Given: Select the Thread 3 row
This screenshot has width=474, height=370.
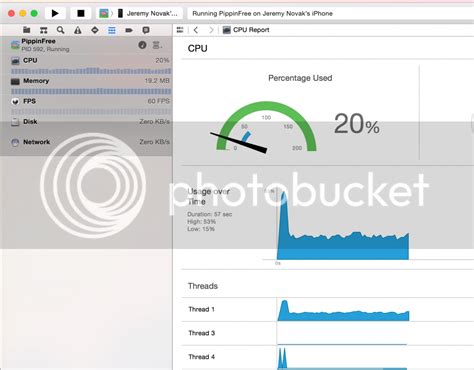Looking at the screenshot, I should pos(328,333).
